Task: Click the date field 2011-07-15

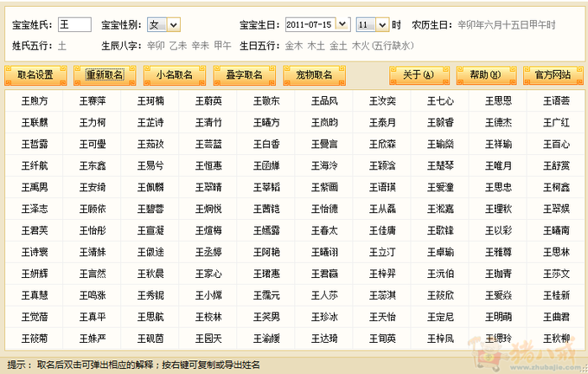Action: (x=310, y=25)
